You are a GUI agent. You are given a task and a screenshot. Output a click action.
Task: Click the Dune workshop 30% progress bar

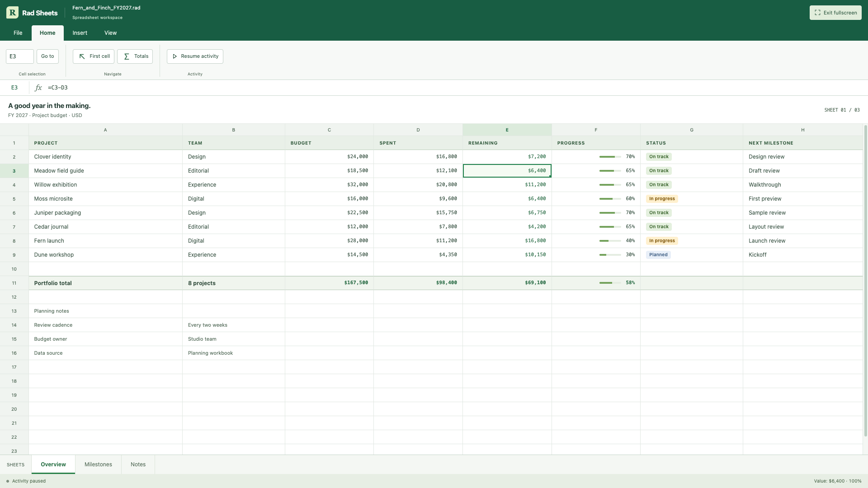pos(610,255)
